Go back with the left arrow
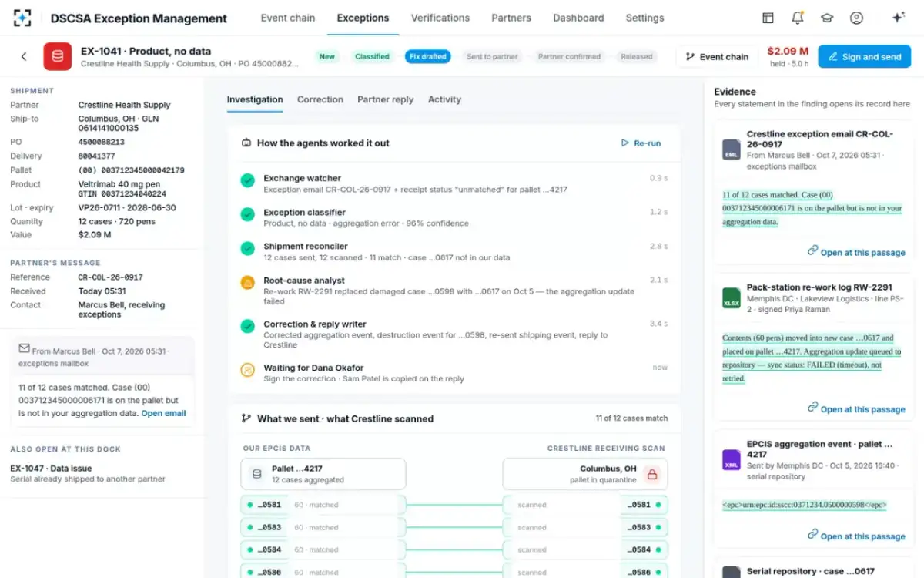This screenshot has width=924, height=578. tap(24, 56)
